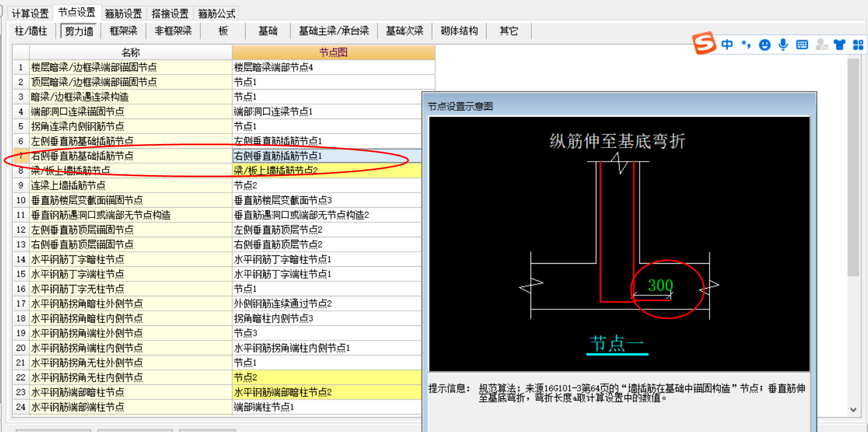Image resolution: width=868 pixels, height=432 pixels.
Task: Click the green 300 bend length value
Action: pos(660,285)
